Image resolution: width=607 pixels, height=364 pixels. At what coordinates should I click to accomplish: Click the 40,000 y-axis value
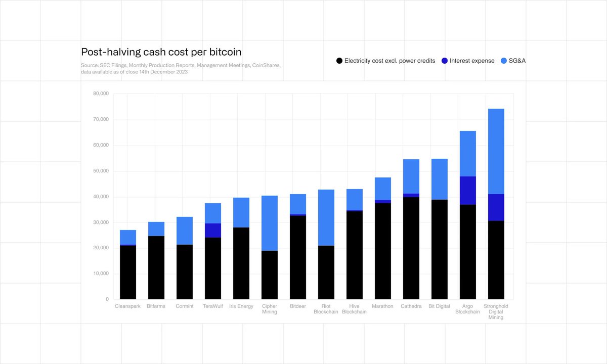(x=101, y=197)
